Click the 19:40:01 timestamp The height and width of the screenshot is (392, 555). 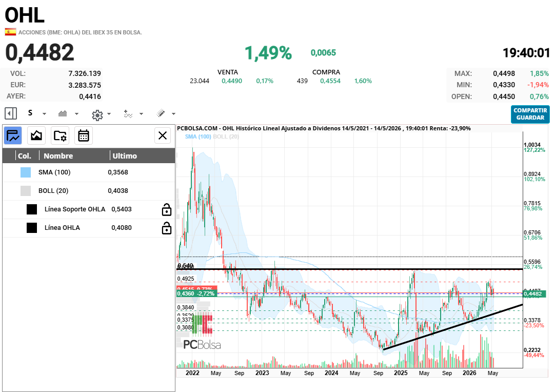(x=526, y=53)
